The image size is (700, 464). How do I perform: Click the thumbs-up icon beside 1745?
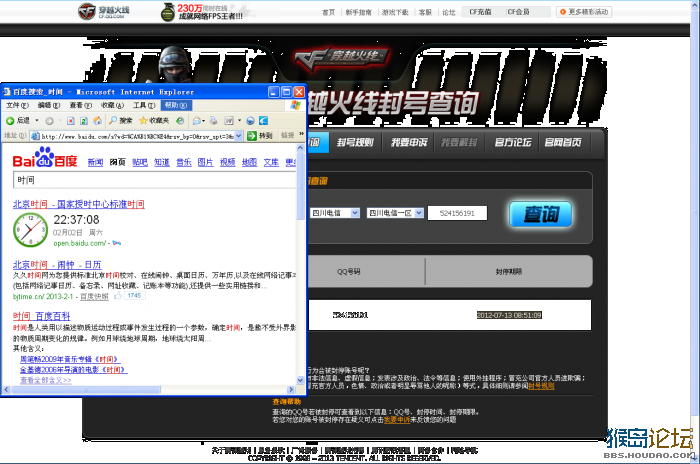[117, 296]
